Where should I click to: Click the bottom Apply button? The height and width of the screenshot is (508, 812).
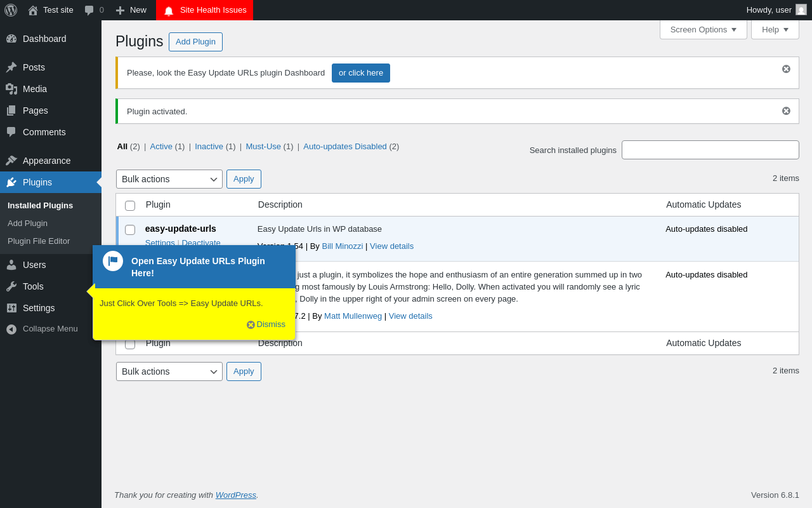[244, 371]
